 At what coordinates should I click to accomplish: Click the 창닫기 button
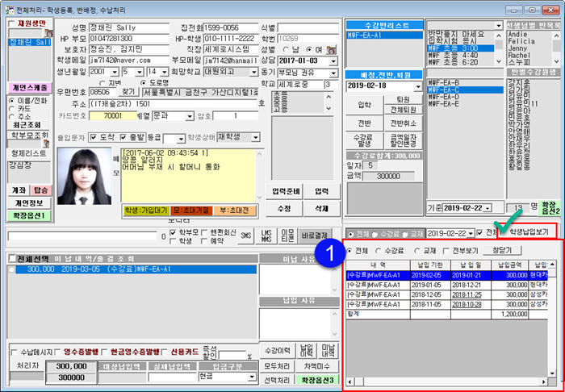click(x=502, y=250)
